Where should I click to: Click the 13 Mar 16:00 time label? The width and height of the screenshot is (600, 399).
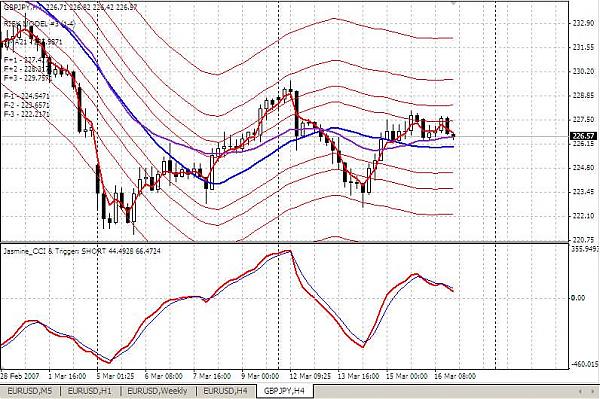coord(358,376)
